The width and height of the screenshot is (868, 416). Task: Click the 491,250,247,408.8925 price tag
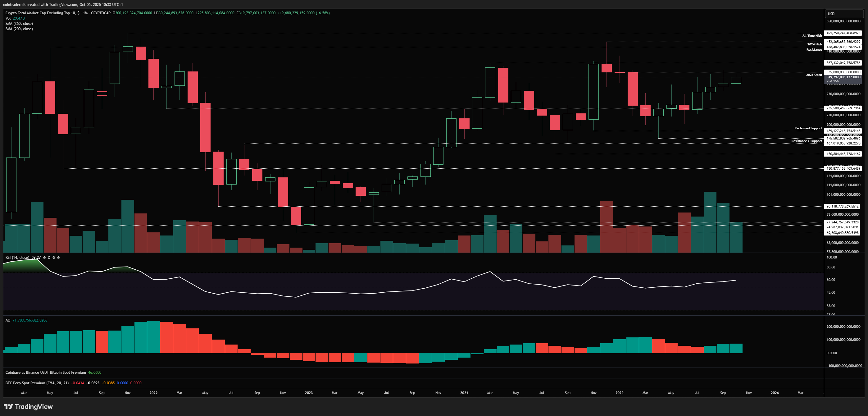(x=843, y=33)
